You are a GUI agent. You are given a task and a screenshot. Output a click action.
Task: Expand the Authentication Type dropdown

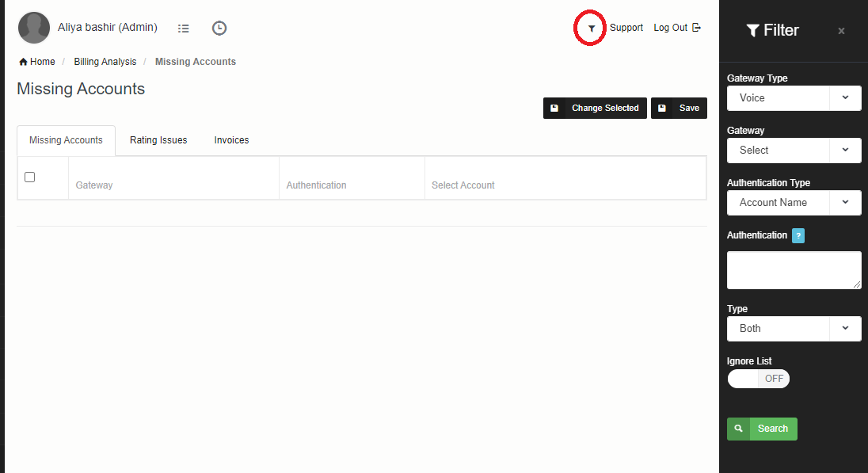[x=794, y=203]
